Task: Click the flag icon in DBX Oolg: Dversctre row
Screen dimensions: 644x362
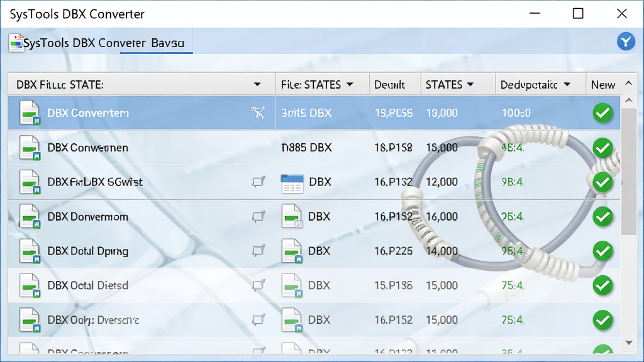Action: click(258, 319)
